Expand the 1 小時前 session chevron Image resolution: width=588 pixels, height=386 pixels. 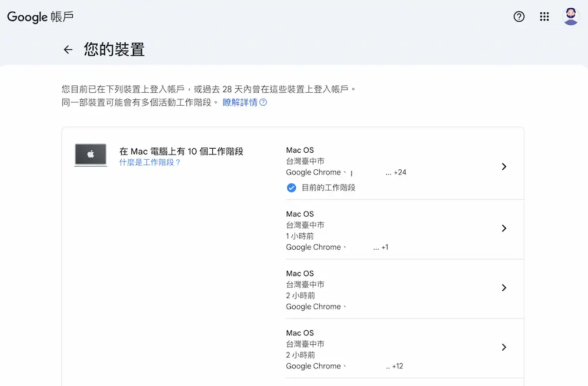503,229
